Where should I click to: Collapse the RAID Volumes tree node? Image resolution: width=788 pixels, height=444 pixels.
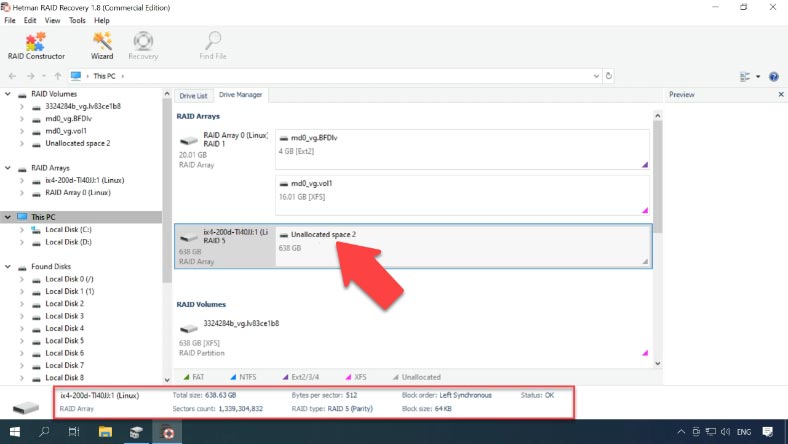8,94
